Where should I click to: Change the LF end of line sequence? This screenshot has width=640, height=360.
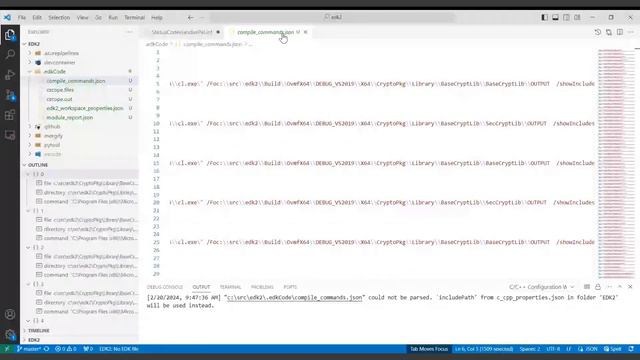(x=569, y=349)
